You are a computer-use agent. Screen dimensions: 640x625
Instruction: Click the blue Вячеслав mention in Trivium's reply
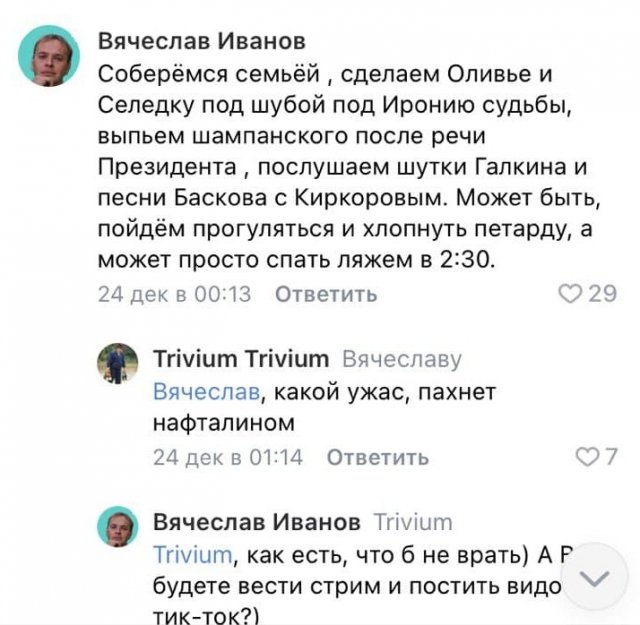(206, 391)
